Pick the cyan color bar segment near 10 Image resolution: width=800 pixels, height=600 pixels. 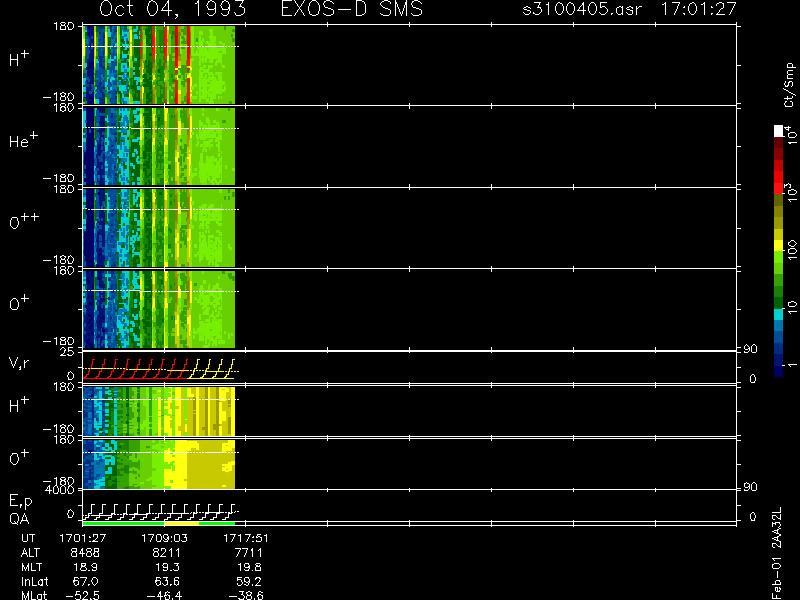point(779,314)
